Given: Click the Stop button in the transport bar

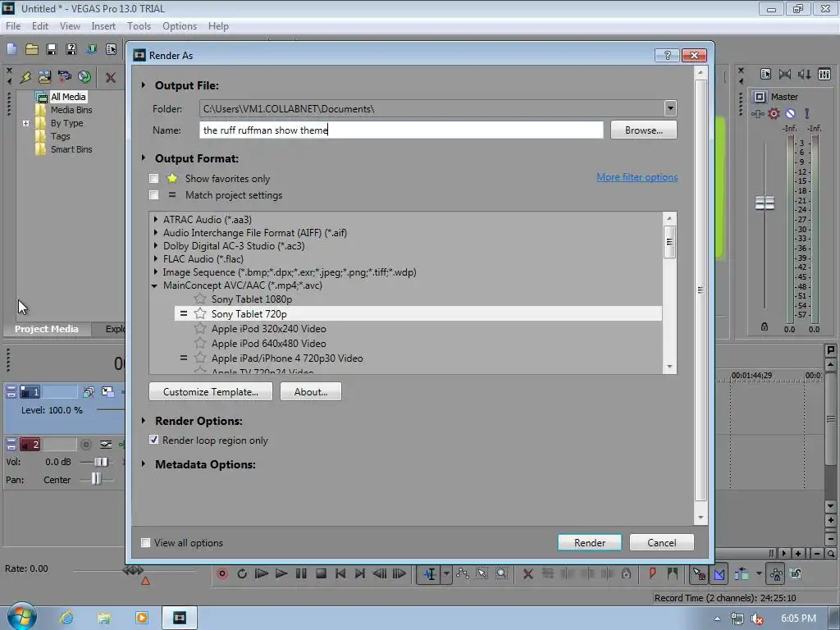Looking at the screenshot, I should [x=321, y=573].
